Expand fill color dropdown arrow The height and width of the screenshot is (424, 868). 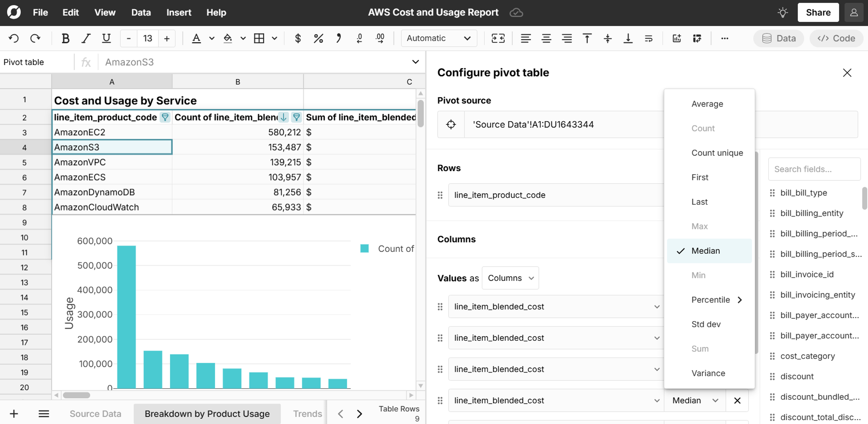click(x=243, y=38)
